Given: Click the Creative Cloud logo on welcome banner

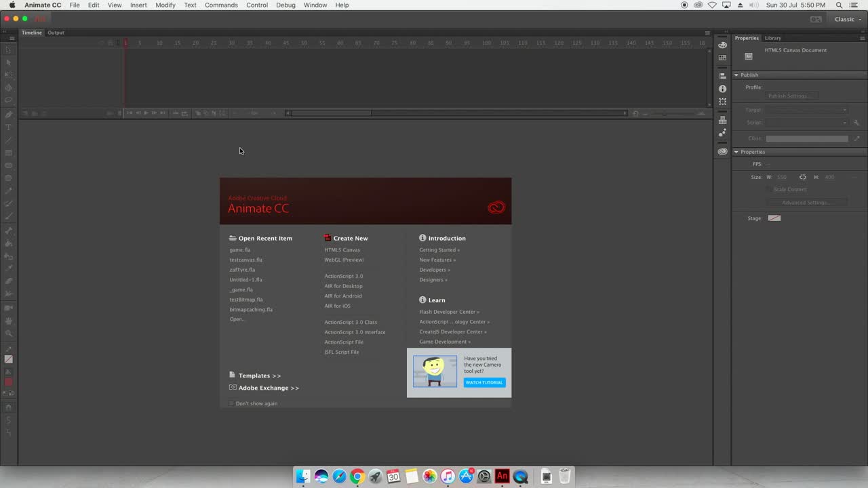Looking at the screenshot, I should [x=496, y=207].
